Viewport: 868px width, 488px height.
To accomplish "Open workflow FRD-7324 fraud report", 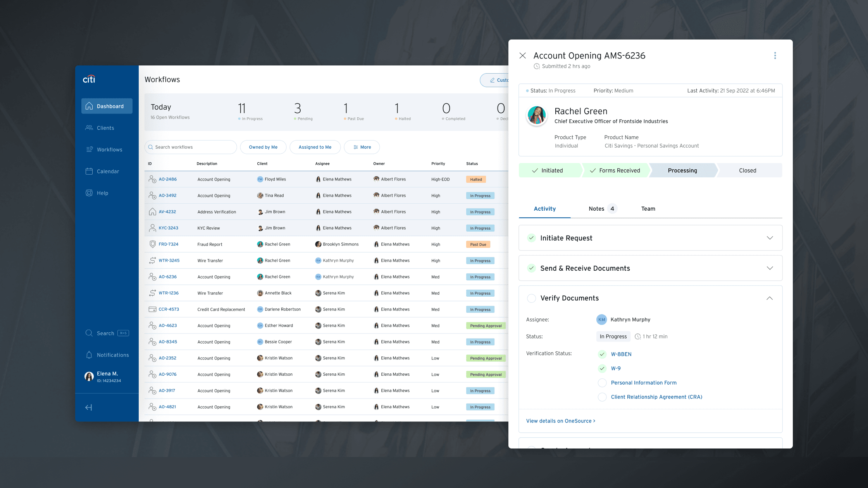I will 169,244.
